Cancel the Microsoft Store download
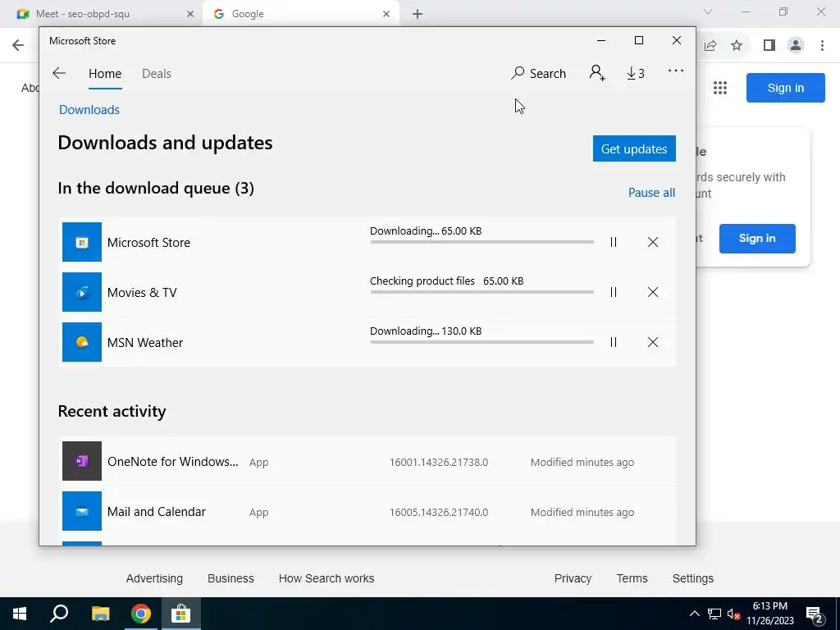This screenshot has height=630, width=840. [x=652, y=242]
